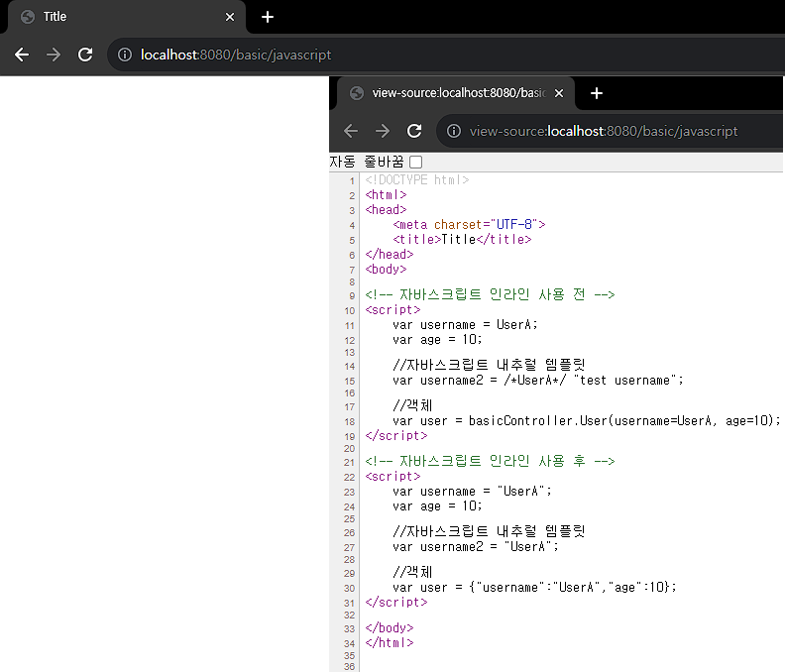Click the '<!DOCTYPE html>' source line

click(x=417, y=179)
